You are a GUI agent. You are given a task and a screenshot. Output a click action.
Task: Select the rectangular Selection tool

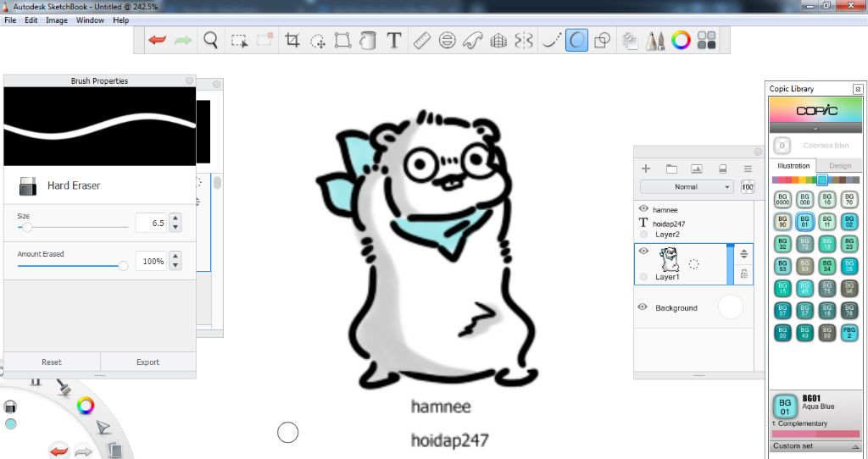[239, 40]
